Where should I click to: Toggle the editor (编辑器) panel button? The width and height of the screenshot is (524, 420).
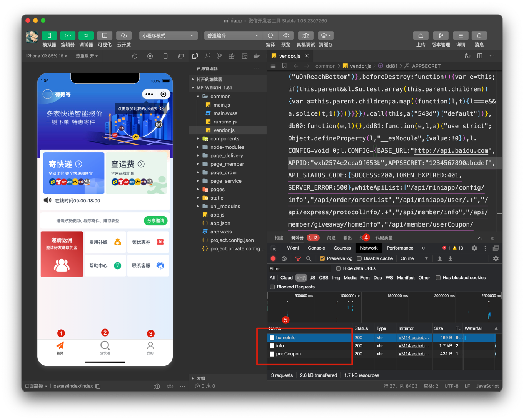click(x=68, y=35)
